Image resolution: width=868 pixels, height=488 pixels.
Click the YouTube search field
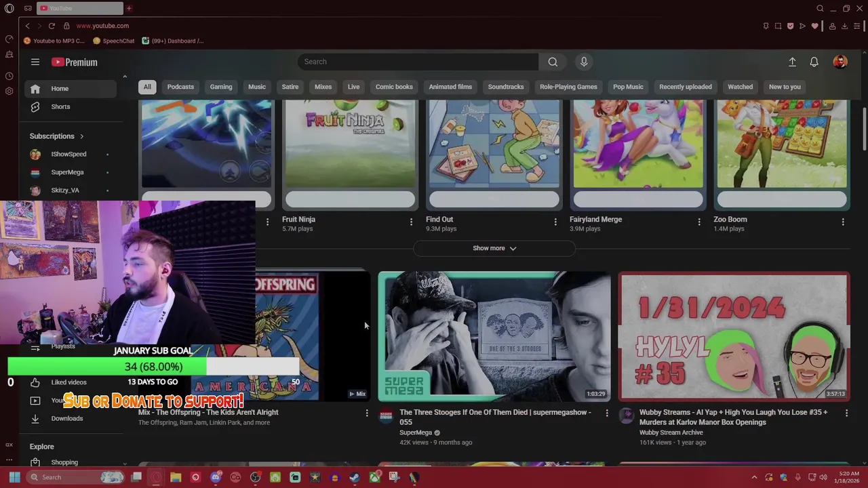[418, 62]
